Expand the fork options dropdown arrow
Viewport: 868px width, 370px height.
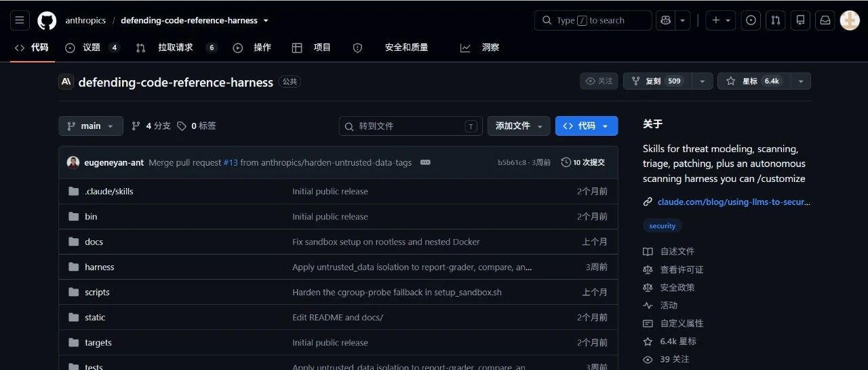[x=702, y=81]
